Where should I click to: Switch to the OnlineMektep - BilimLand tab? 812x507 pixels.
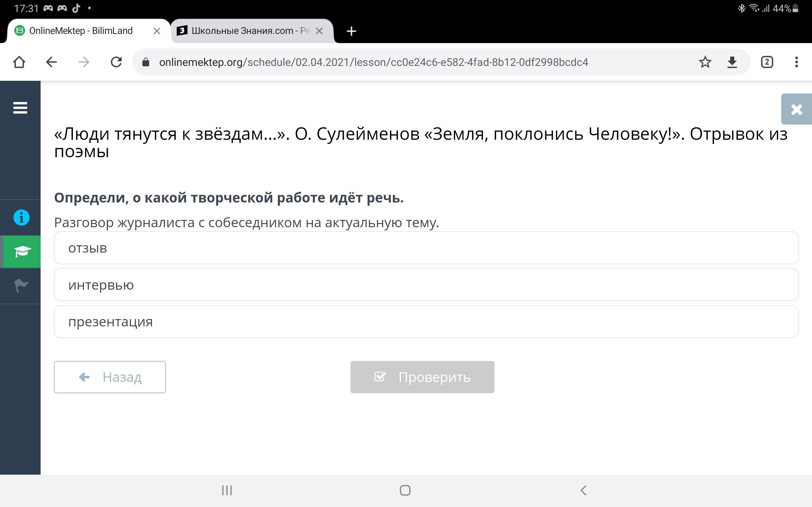click(81, 31)
